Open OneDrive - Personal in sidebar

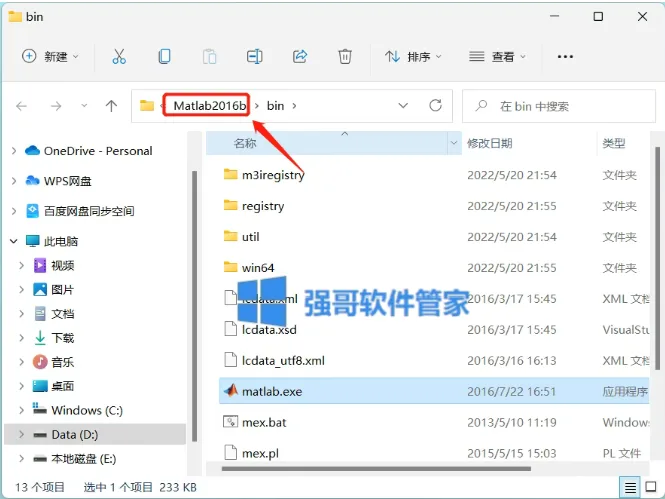click(x=98, y=151)
